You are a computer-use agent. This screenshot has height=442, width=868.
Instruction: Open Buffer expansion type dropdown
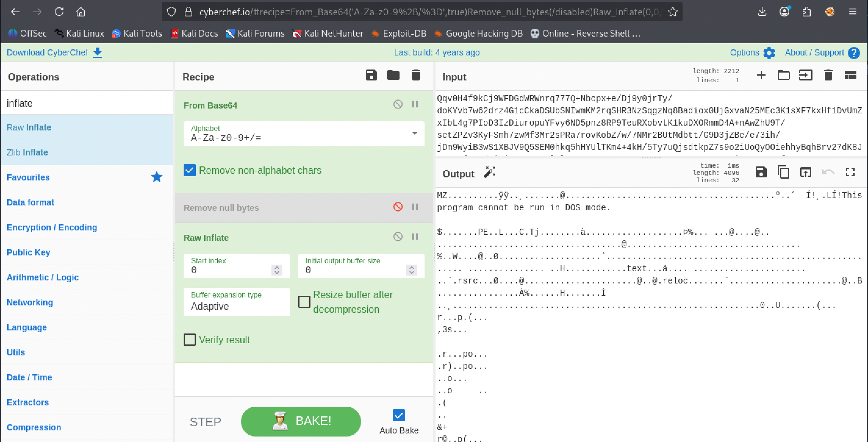[237, 301]
